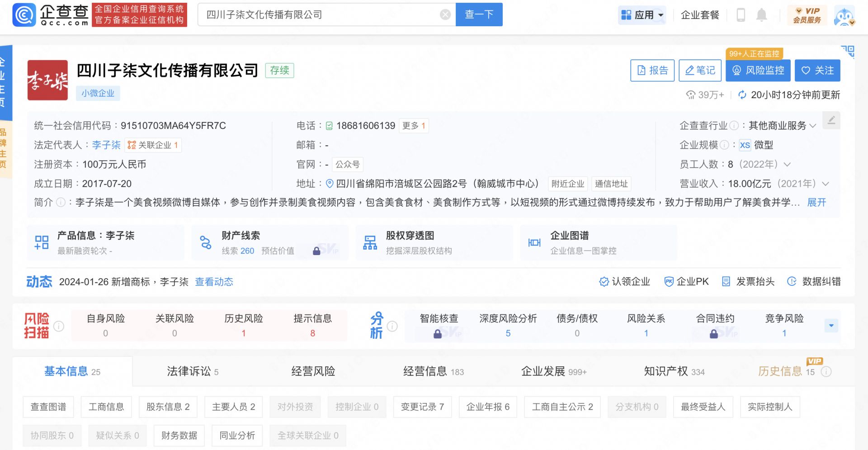Click the 通信地址 button

[x=611, y=184]
